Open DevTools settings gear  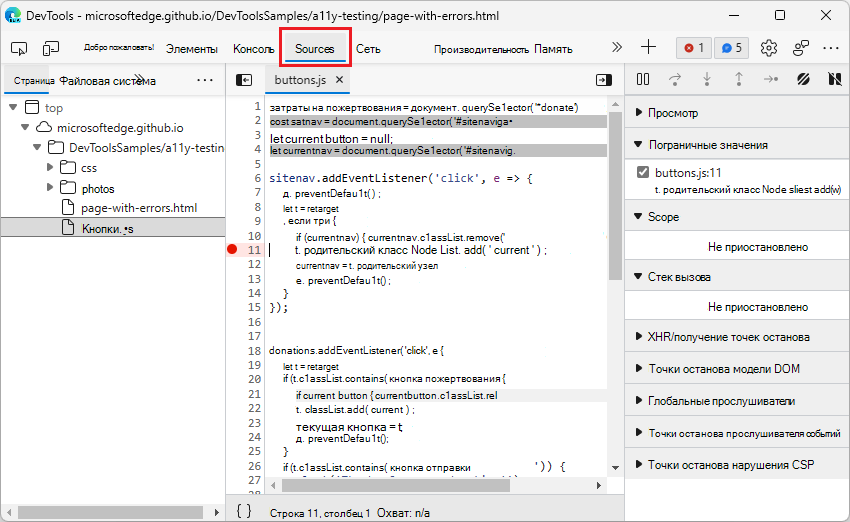tap(769, 48)
